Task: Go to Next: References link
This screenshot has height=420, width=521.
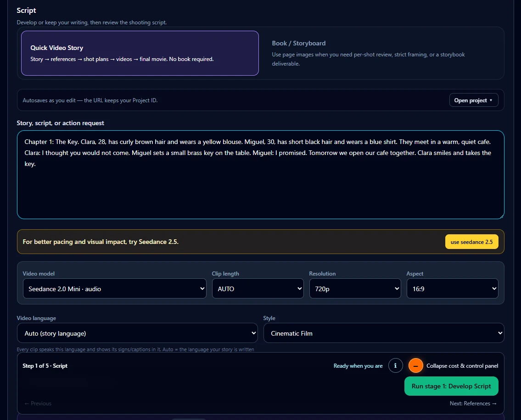Action: point(473,403)
